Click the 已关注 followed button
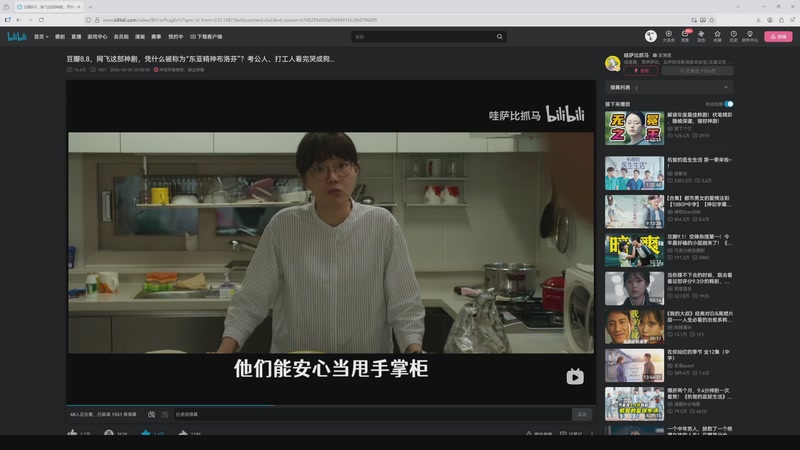This screenshot has width=800, height=450. (697, 71)
